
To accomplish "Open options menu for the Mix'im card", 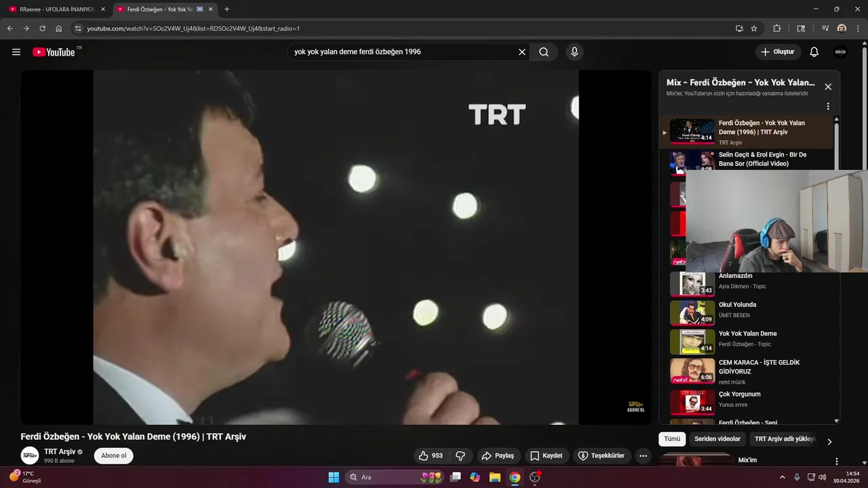I will click(x=837, y=461).
